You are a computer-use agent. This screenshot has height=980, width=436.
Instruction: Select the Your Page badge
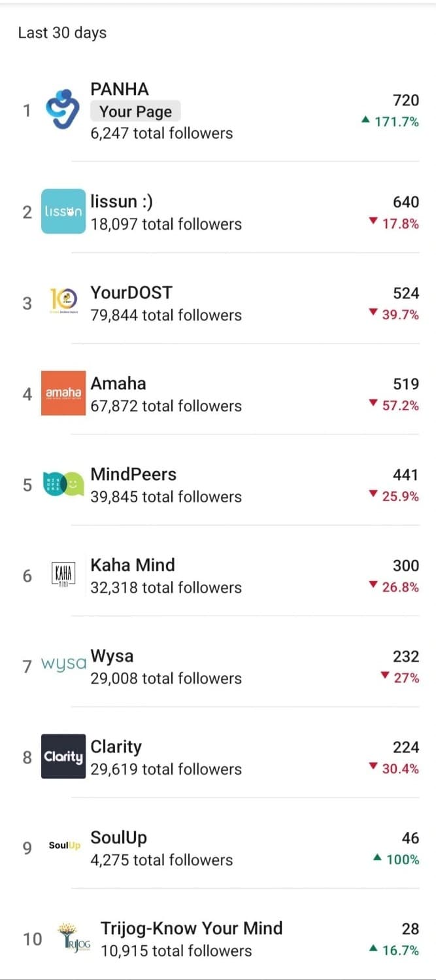click(x=135, y=111)
